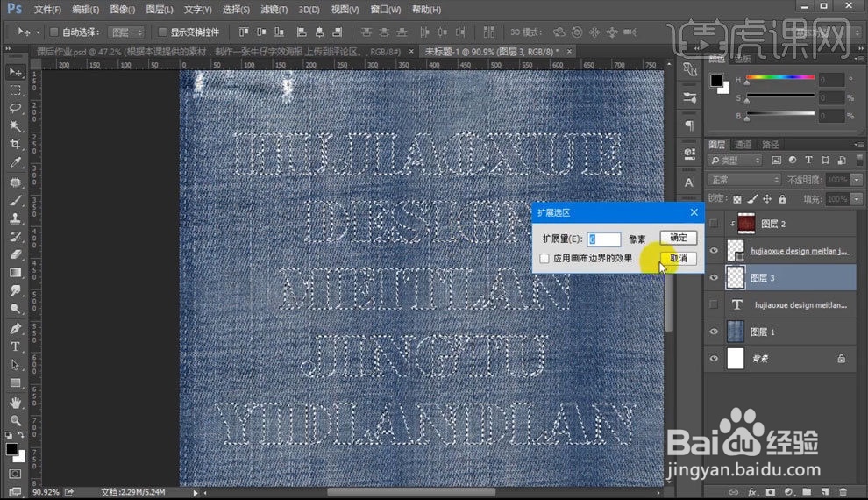The height and width of the screenshot is (500, 868).
Task: Open the layers panel menu
Action: pyautogui.click(x=858, y=145)
